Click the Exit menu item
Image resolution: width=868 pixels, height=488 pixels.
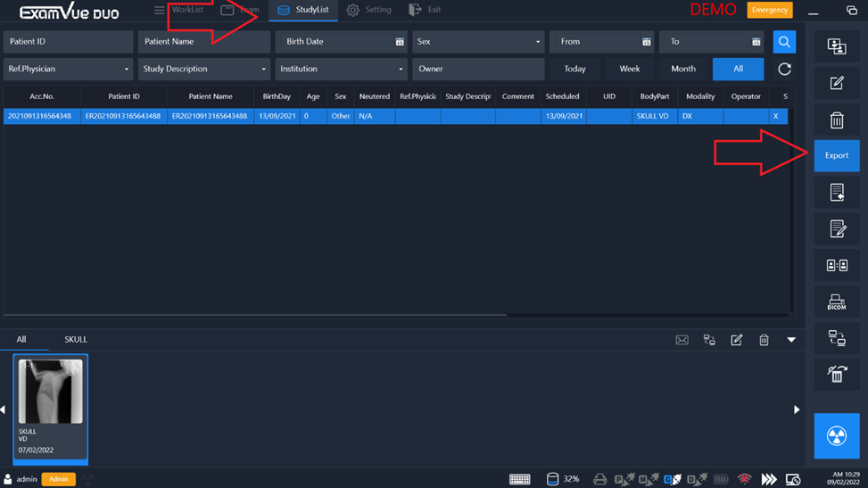[x=425, y=10]
